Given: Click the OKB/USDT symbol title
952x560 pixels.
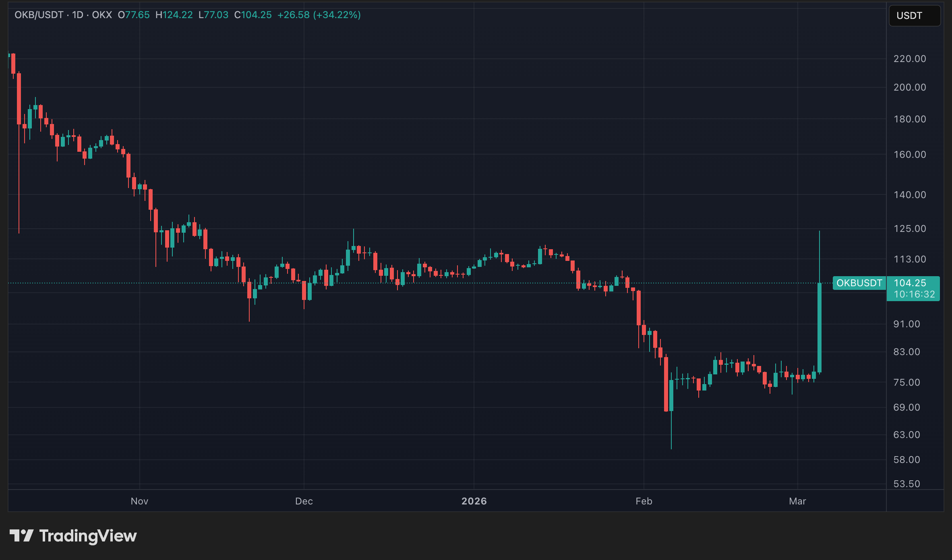Looking at the screenshot, I should 39,15.
